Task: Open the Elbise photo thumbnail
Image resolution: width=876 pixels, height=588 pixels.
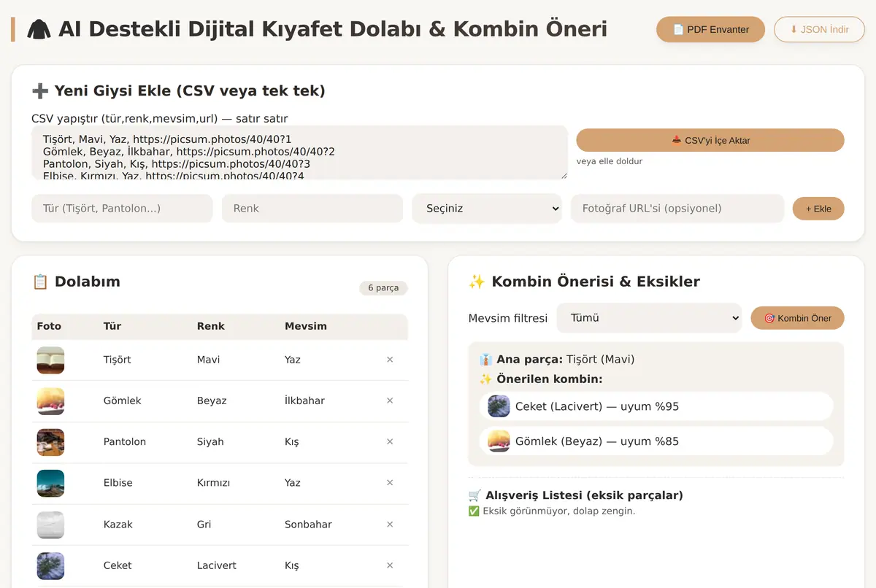Action: point(50,483)
